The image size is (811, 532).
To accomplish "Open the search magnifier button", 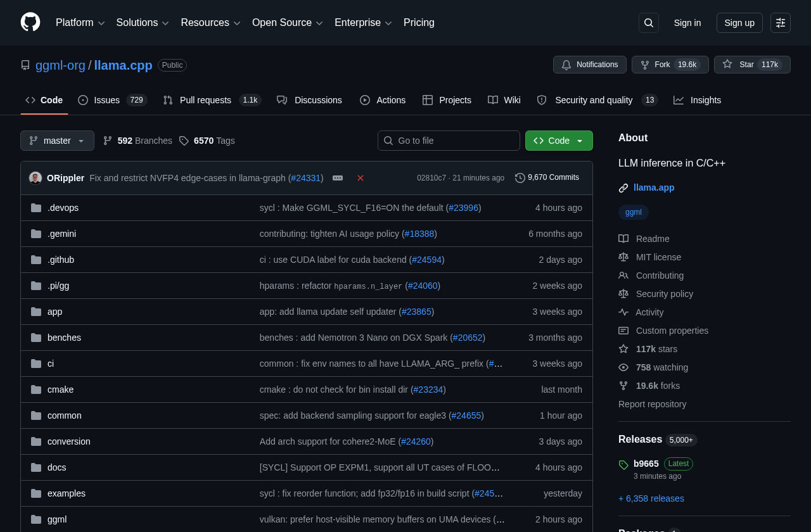I will 649,23.
